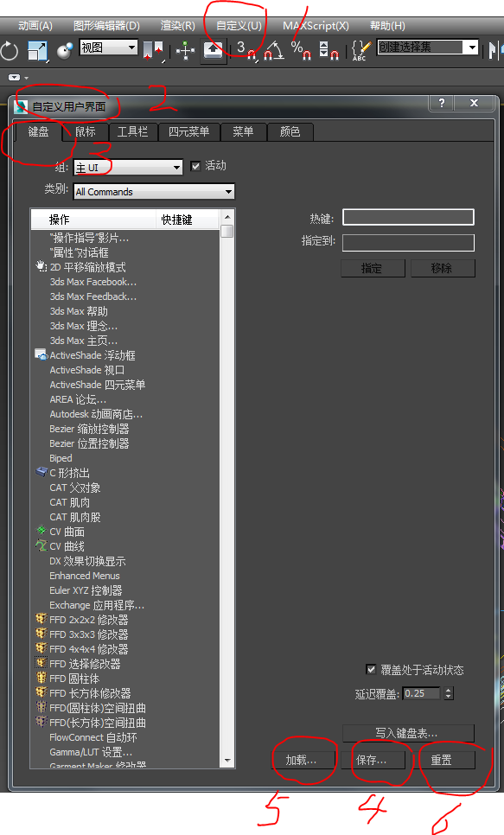Image resolution: width=504 pixels, height=835 pixels.
Task: Switch to the 鼠标 tab
Action: [x=86, y=131]
